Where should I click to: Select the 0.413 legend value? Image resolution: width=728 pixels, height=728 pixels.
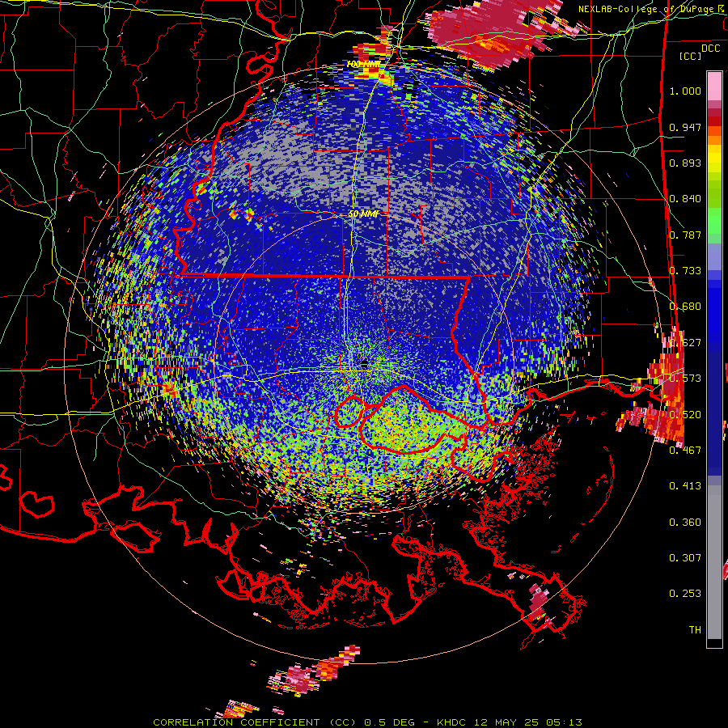(x=685, y=486)
